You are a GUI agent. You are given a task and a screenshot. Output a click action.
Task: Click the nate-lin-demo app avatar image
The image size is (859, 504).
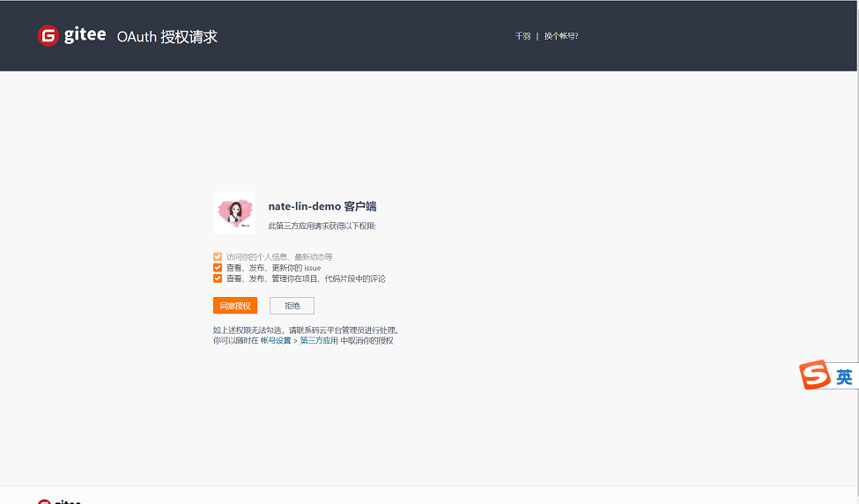(234, 212)
